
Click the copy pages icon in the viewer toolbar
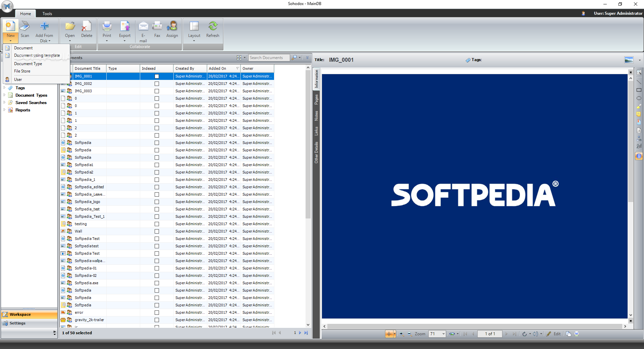tap(568, 334)
